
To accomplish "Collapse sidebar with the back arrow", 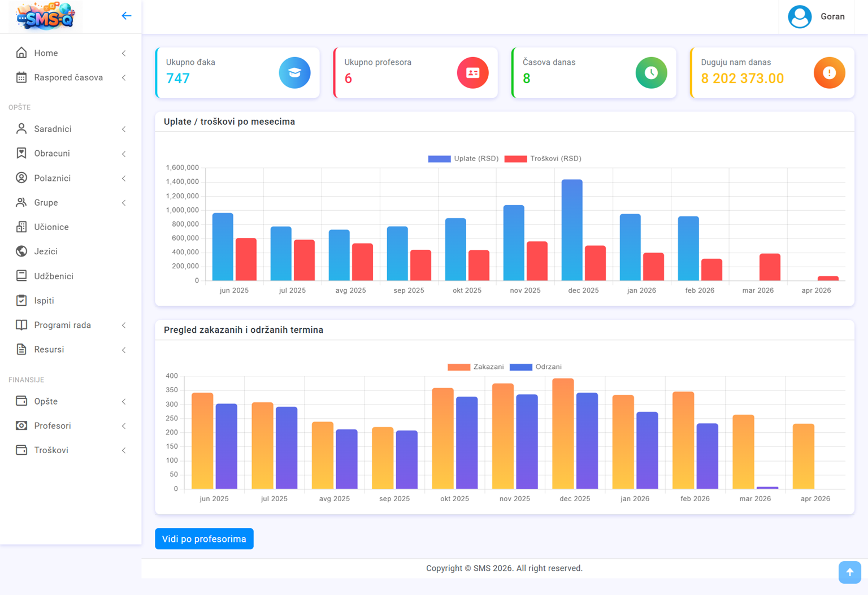I will click(x=127, y=16).
